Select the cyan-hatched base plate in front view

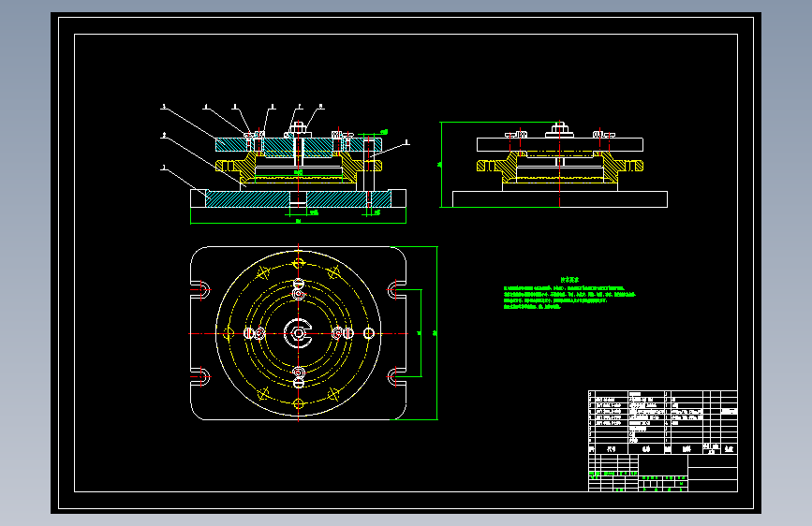click(x=298, y=198)
